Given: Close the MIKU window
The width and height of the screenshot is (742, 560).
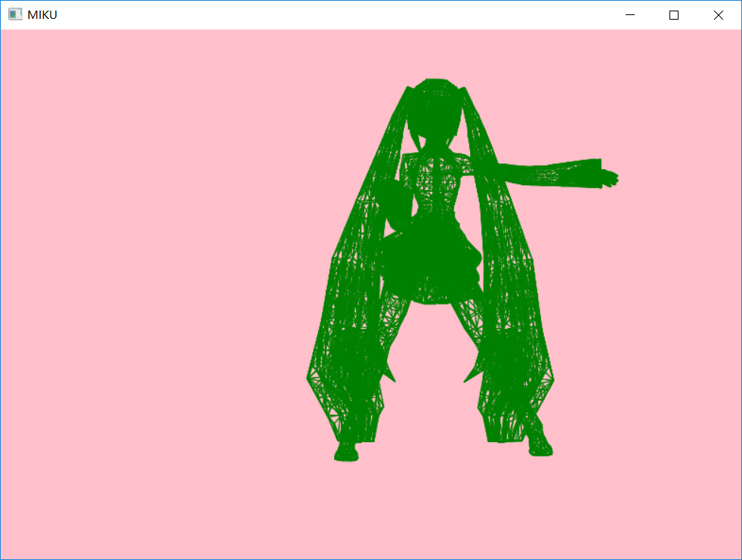Looking at the screenshot, I should coord(719,14).
